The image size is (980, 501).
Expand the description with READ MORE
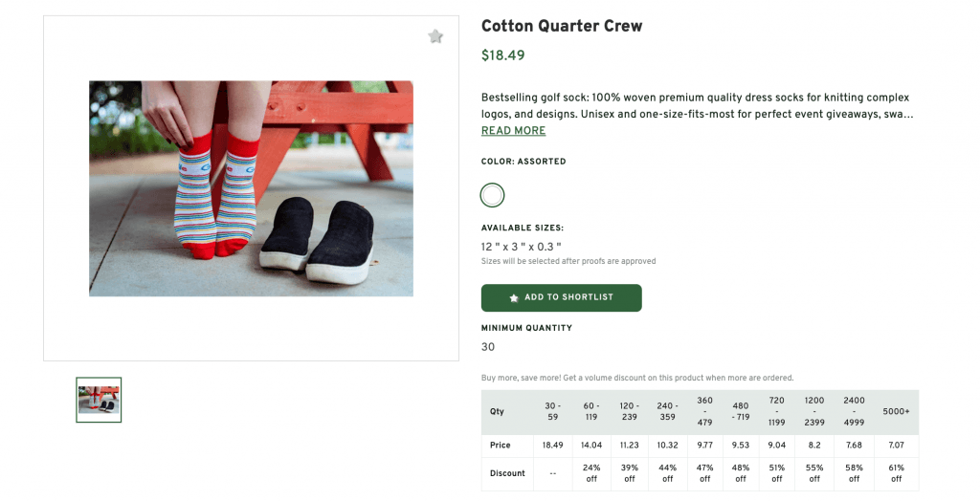pyautogui.click(x=513, y=131)
